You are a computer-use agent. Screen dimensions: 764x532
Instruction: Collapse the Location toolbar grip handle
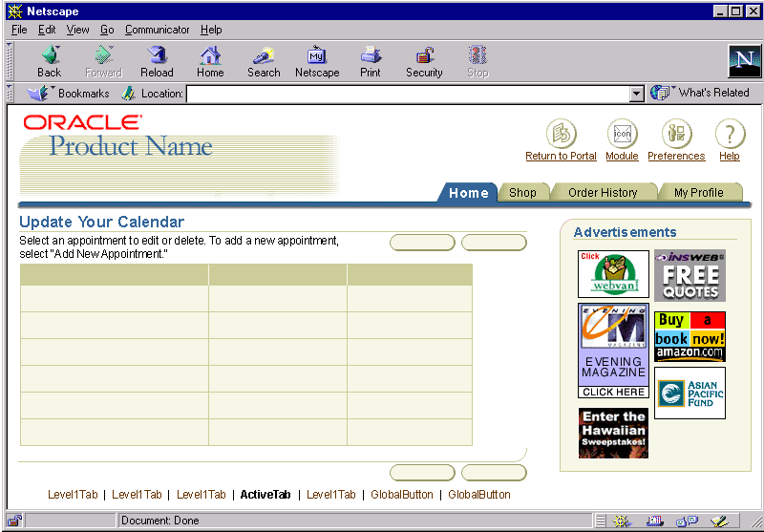tap(10, 93)
